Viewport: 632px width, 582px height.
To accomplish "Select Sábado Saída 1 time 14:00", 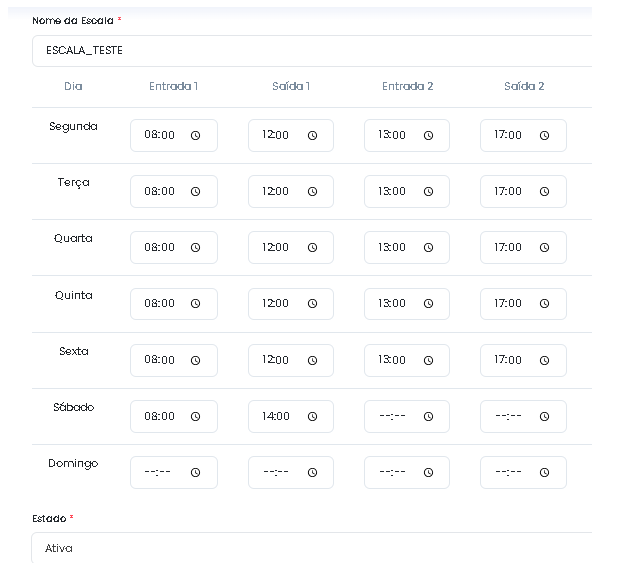I will click(x=276, y=416).
